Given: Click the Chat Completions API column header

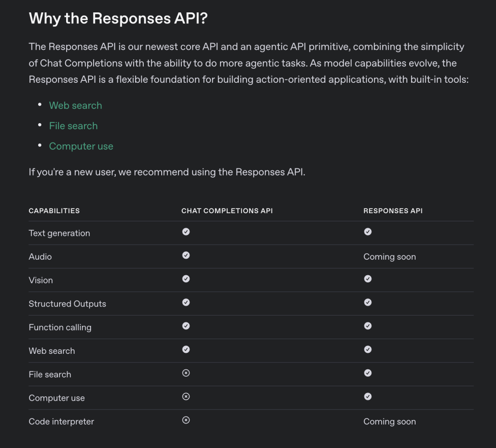Looking at the screenshot, I should [227, 211].
